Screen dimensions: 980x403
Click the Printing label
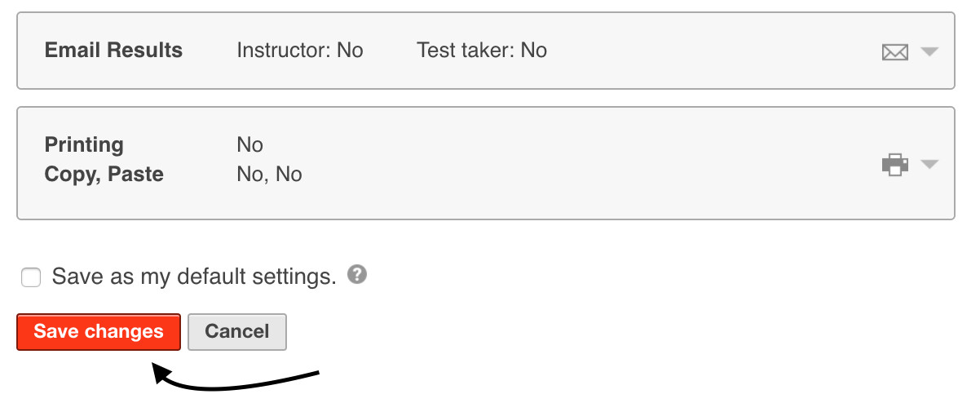[84, 145]
